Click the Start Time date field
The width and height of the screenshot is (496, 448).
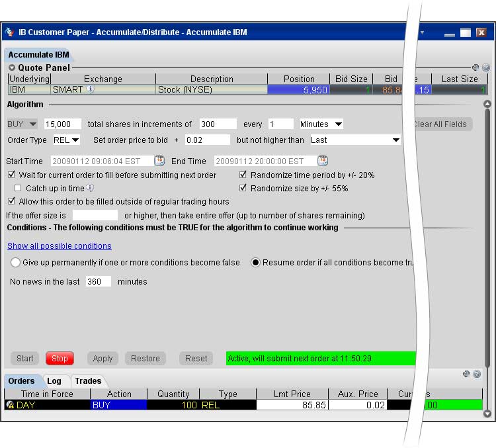tap(102, 161)
